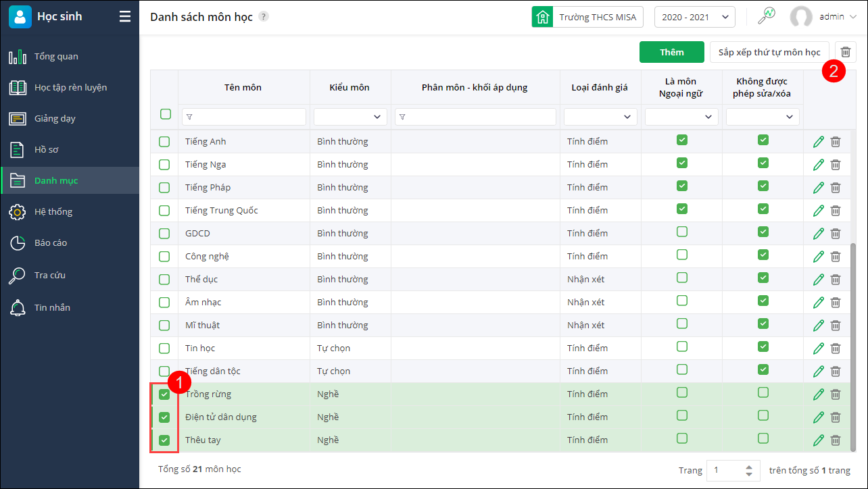
Task: Click the hamburger menu icon in sidebar
Action: [125, 17]
